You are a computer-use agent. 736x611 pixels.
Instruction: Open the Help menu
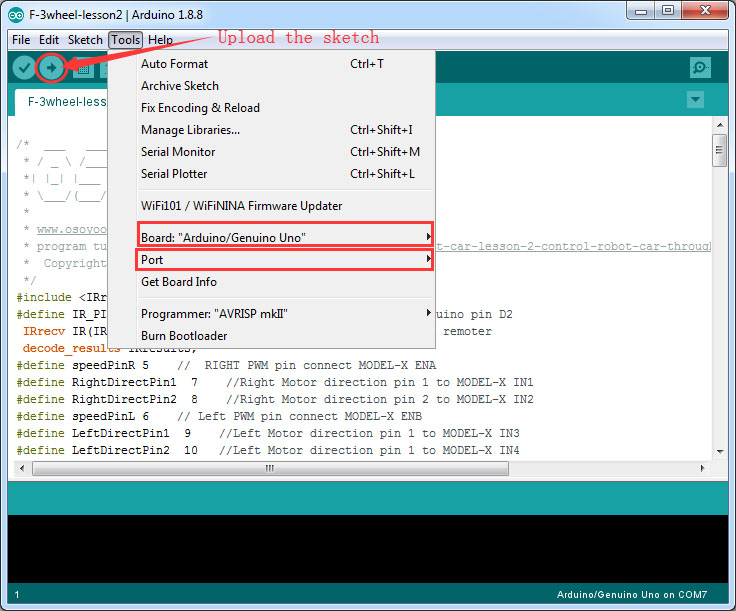pos(161,40)
